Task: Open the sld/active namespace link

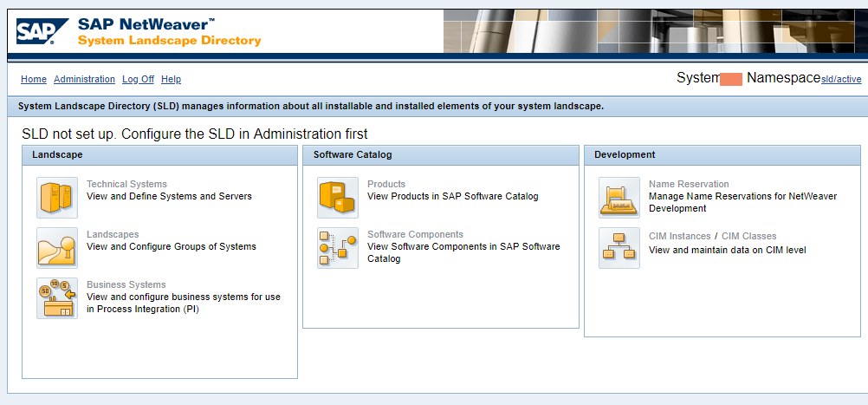Action: pos(841,79)
